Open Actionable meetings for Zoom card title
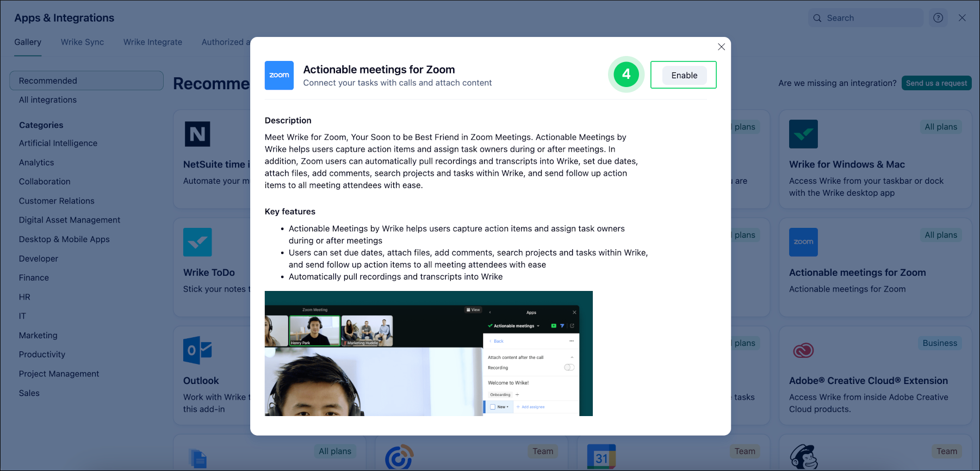This screenshot has width=980, height=471. pos(857,272)
